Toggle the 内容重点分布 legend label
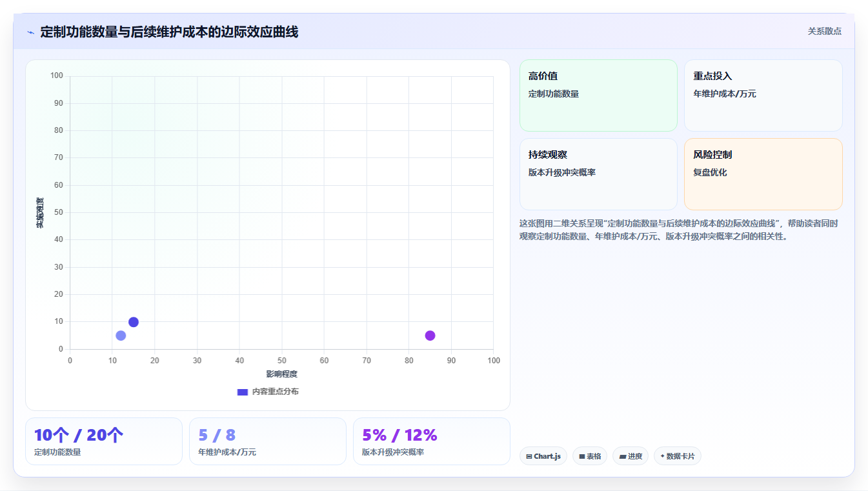The height and width of the screenshot is (491, 868). (x=276, y=392)
